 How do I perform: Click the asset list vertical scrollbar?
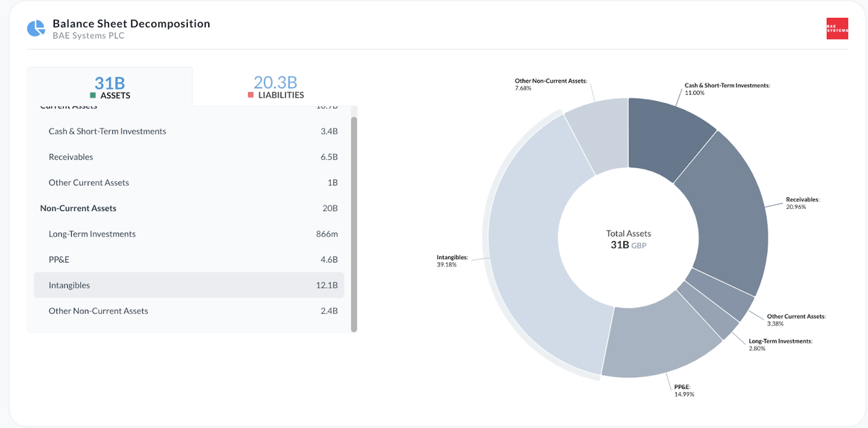tap(353, 224)
